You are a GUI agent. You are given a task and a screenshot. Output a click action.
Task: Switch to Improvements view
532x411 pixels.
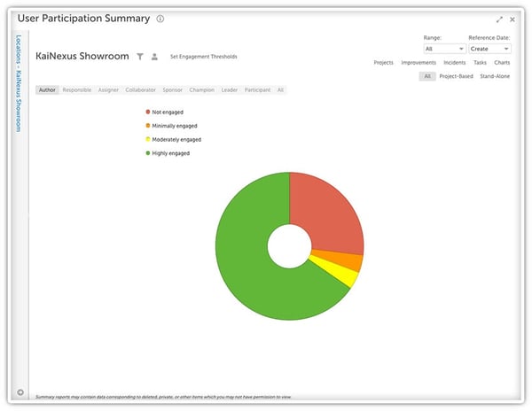tap(419, 63)
